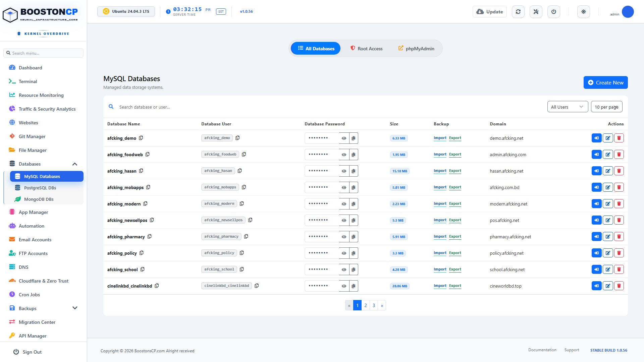Open PostgreSQL DBs in sidebar

tap(47, 188)
